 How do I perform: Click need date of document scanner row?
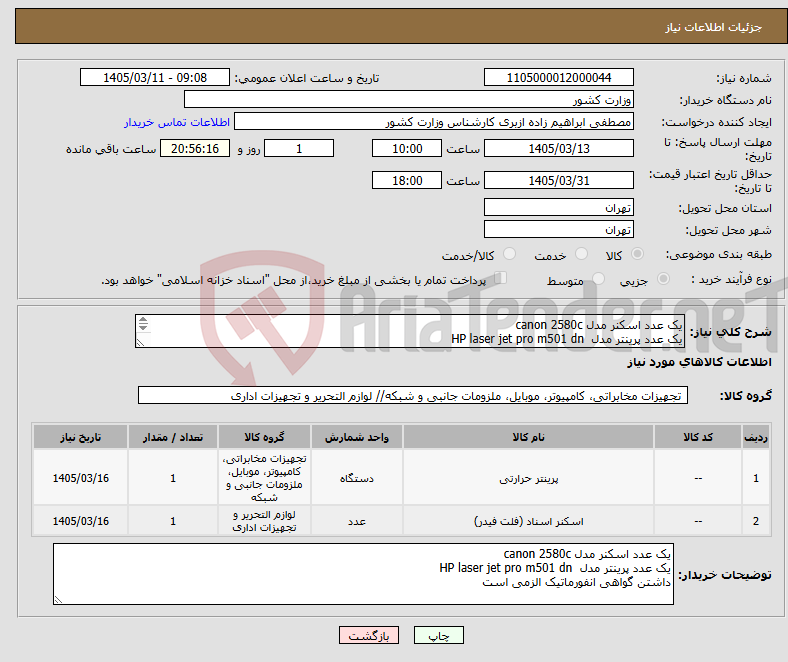click(80, 521)
